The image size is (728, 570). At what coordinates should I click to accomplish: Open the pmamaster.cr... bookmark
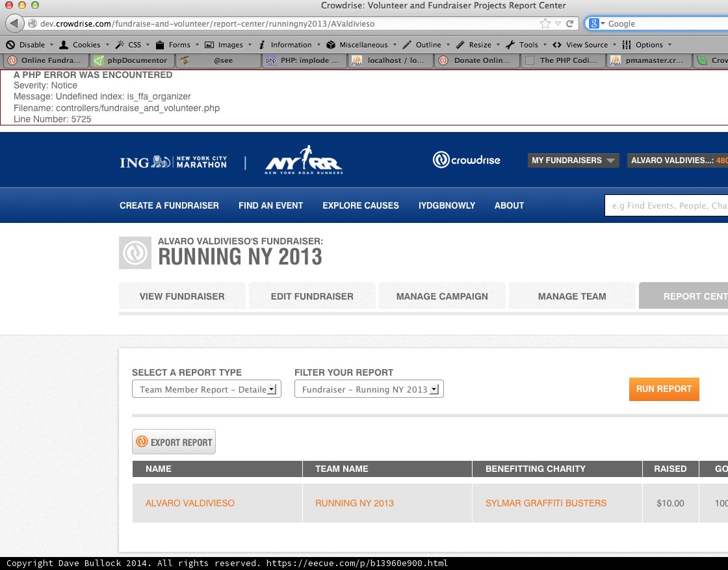[649, 60]
